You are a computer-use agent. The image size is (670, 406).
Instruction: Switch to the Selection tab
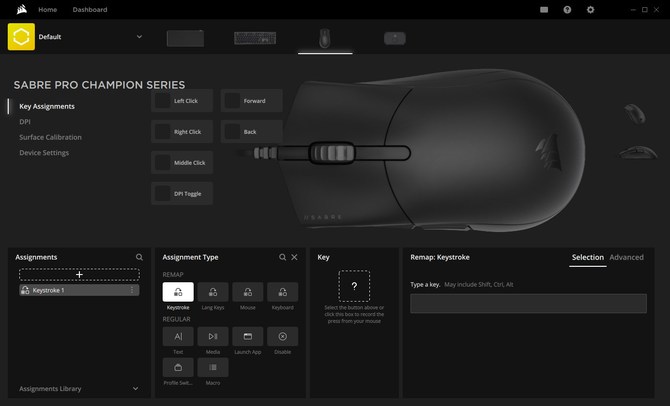pos(588,257)
